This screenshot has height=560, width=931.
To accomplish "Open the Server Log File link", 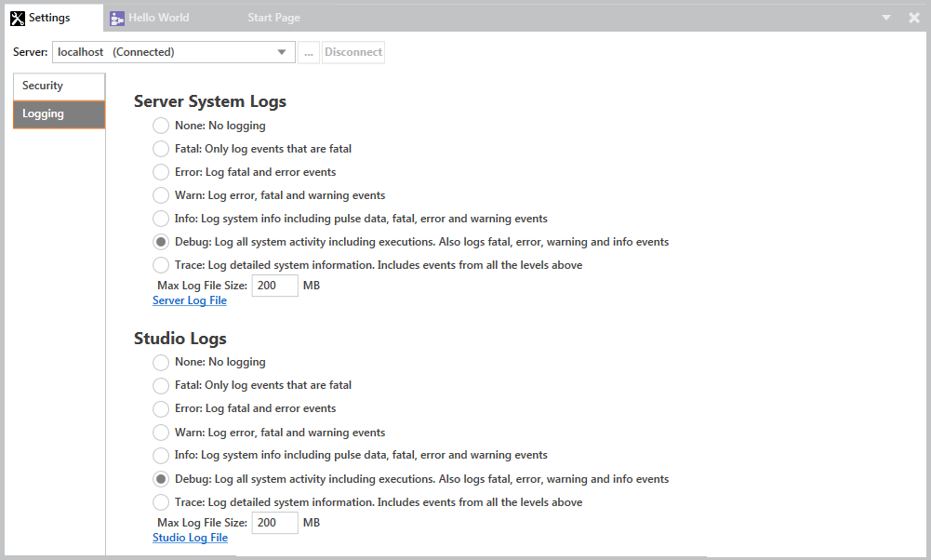I will (x=190, y=300).
